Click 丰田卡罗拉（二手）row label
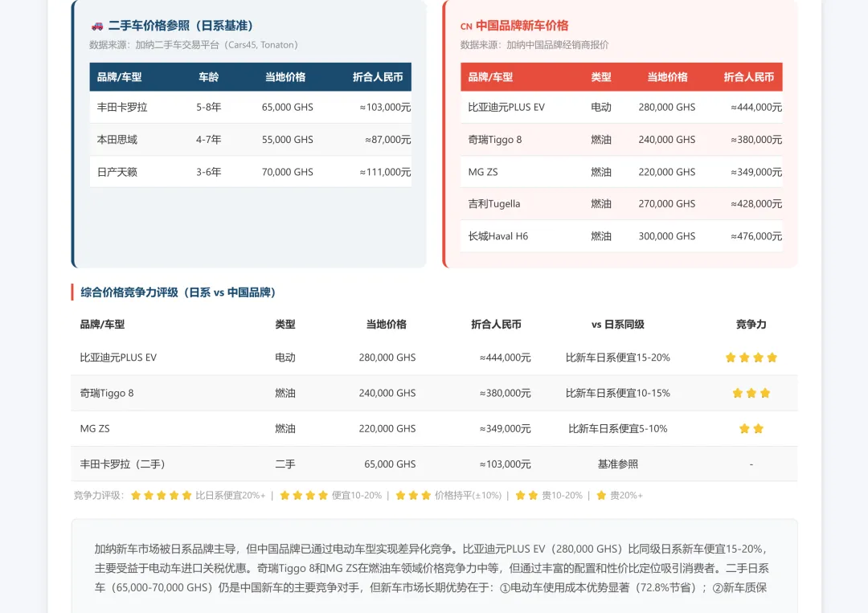 click(x=122, y=464)
